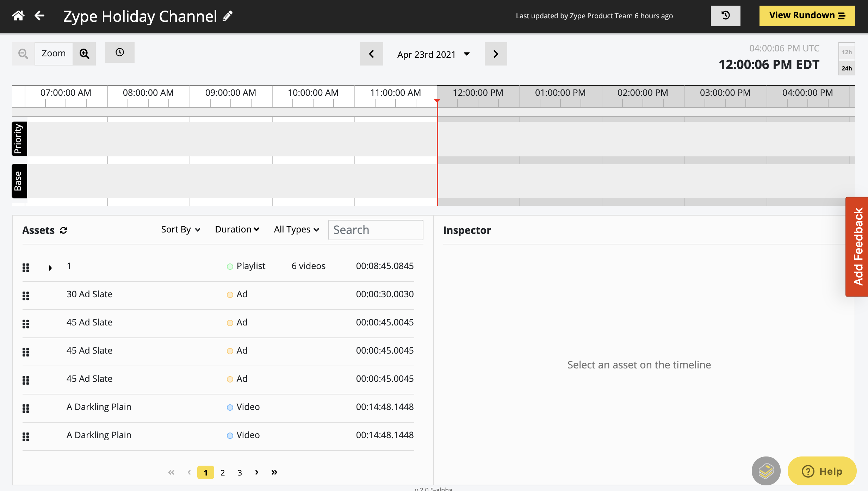Open the Duration dropdown

(x=237, y=230)
